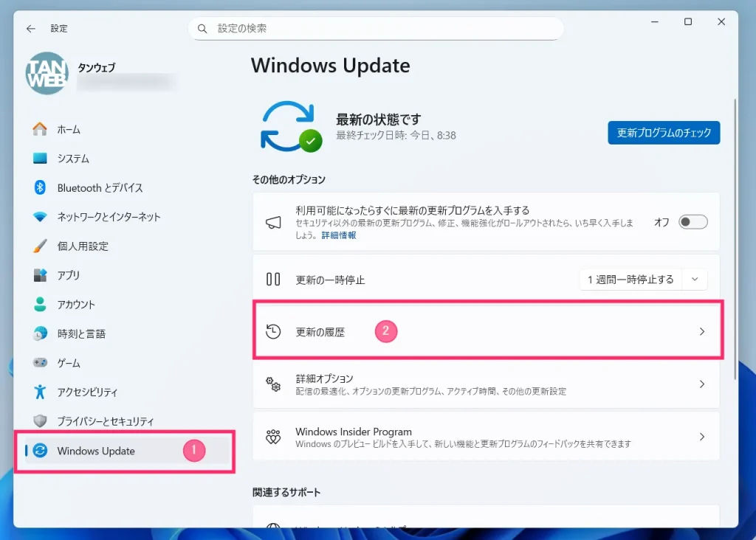Click the search magnifier icon

point(202,29)
